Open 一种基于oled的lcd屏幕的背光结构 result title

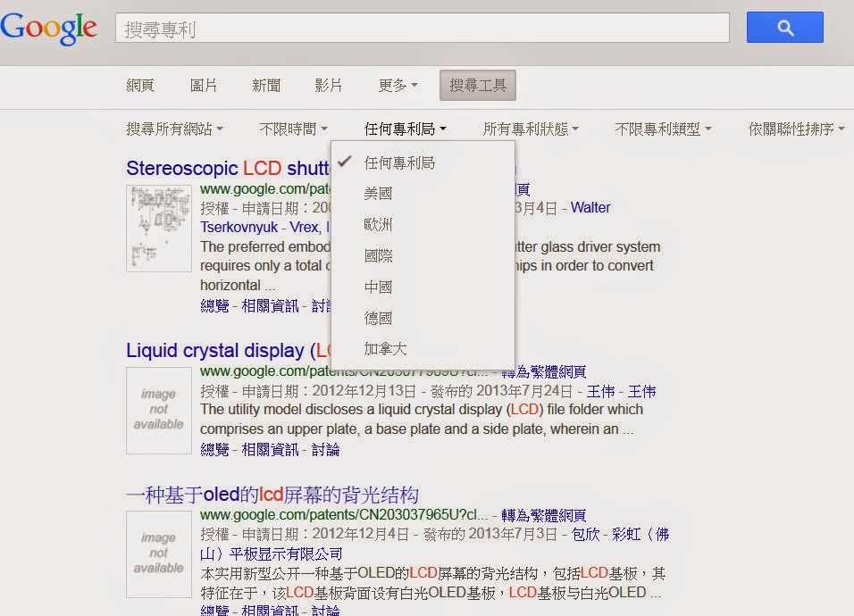(272, 495)
